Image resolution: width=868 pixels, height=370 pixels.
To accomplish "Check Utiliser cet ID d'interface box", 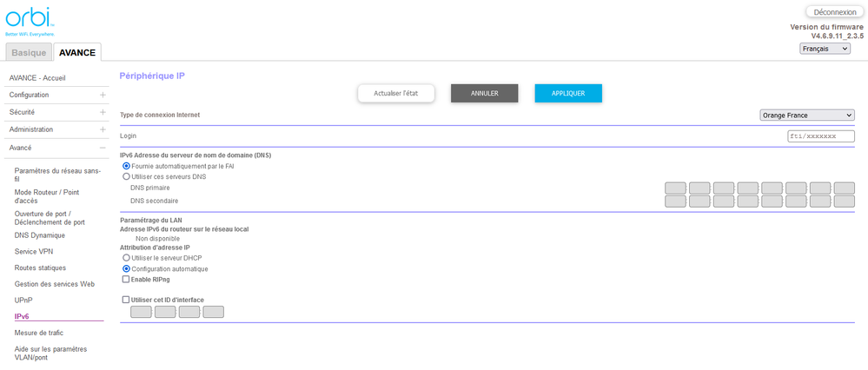I will coord(126,300).
